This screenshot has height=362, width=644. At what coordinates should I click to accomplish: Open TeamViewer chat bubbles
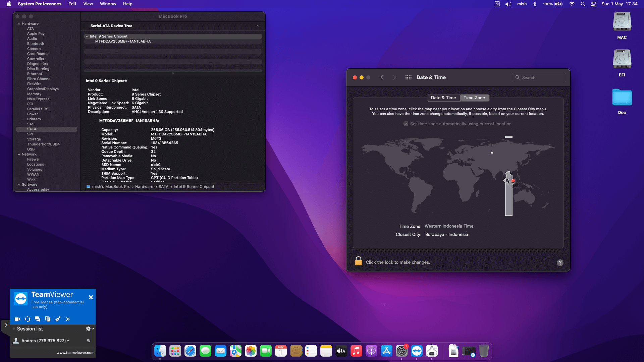(x=38, y=319)
